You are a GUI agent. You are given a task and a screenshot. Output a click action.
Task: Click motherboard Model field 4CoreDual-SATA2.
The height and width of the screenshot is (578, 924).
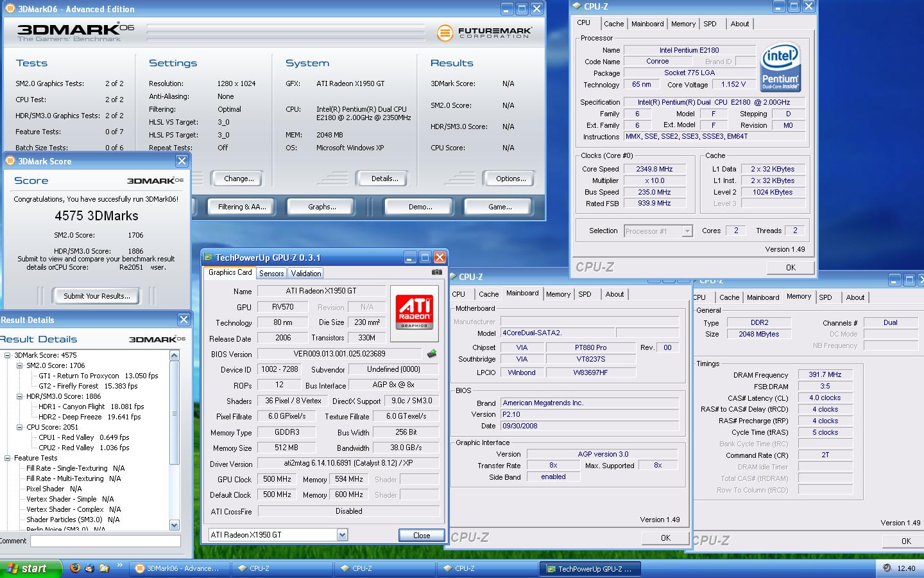tap(558, 333)
